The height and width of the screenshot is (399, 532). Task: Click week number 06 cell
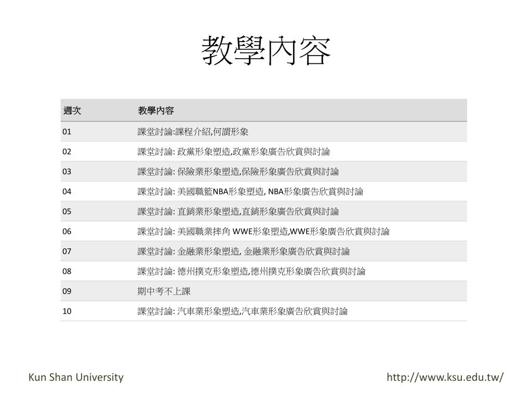pyautogui.click(x=67, y=231)
